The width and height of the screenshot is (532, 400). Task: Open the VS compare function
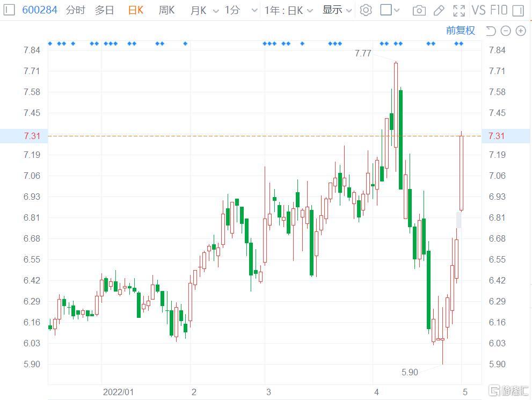click(478, 10)
